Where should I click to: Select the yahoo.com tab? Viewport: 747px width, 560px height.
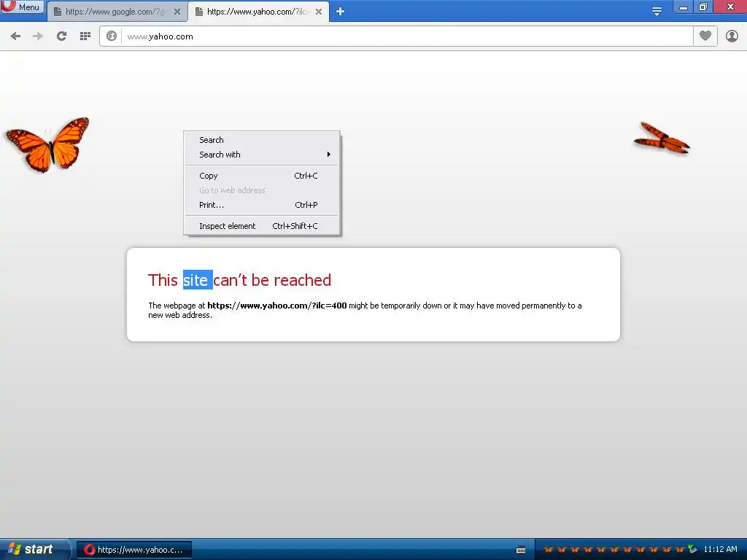[258, 12]
